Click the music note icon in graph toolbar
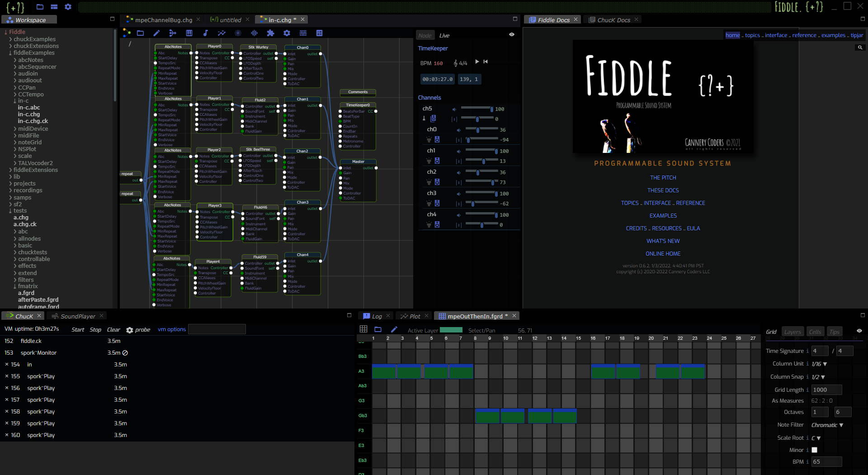 [205, 33]
